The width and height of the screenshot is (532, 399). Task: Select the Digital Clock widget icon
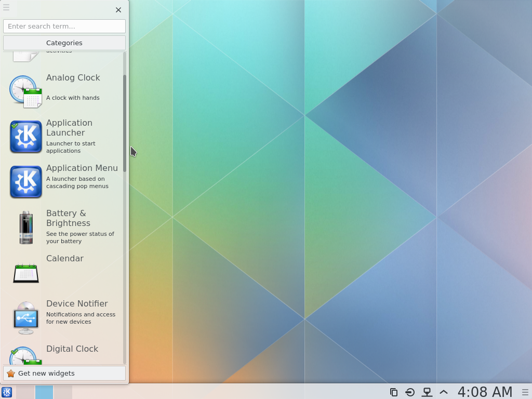pos(25,356)
